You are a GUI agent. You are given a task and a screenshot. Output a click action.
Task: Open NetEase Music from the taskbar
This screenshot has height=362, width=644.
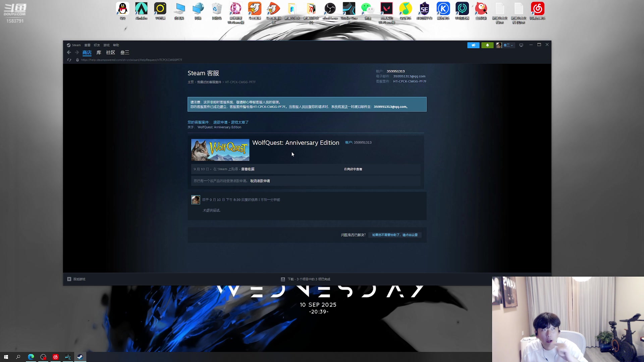click(x=56, y=357)
